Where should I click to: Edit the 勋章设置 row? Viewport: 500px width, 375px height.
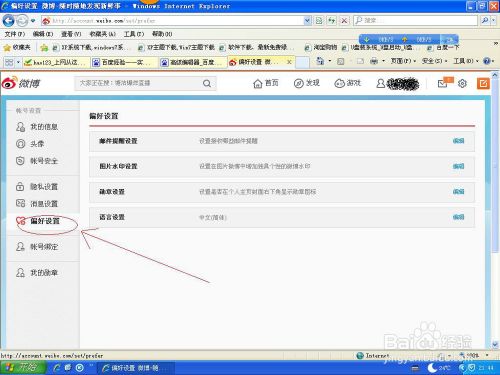[x=459, y=192]
